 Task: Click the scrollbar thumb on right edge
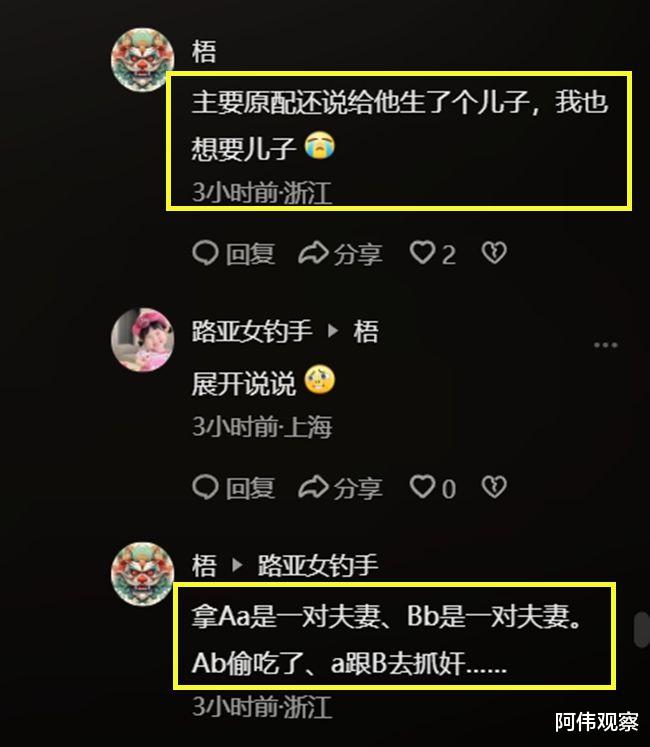641,630
